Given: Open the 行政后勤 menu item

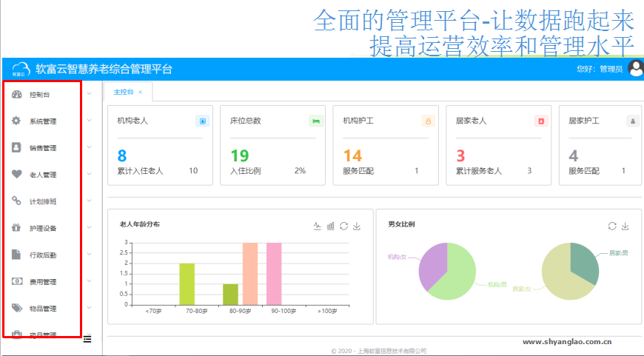Looking at the screenshot, I should point(43,255).
